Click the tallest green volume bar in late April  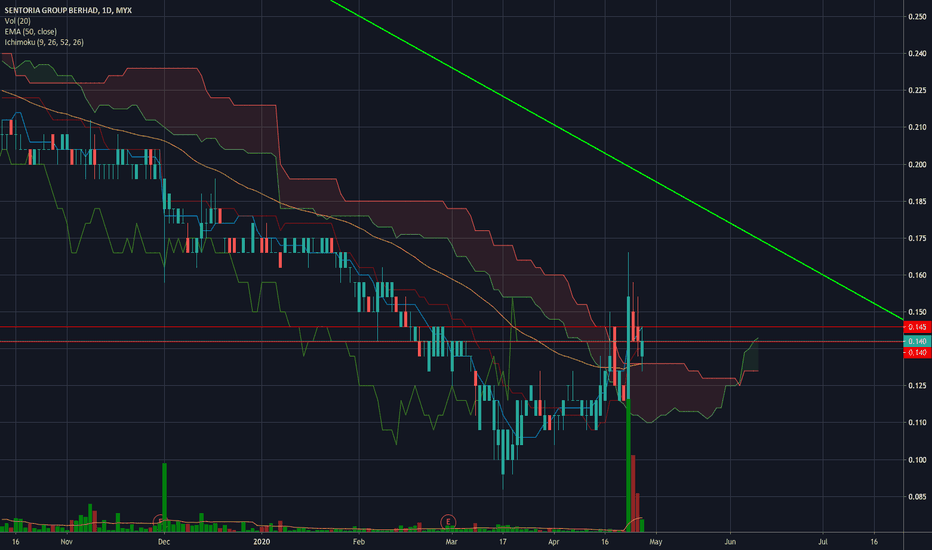(x=628, y=465)
